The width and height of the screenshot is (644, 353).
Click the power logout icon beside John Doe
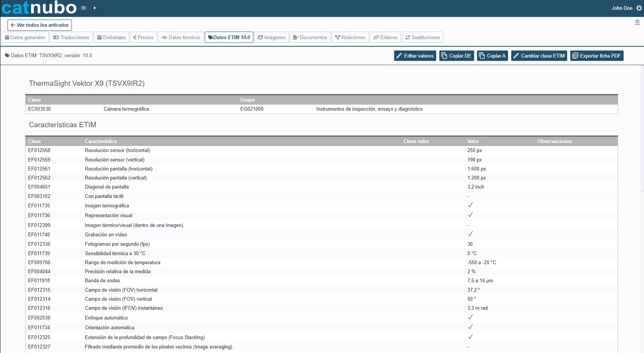click(639, 8)
